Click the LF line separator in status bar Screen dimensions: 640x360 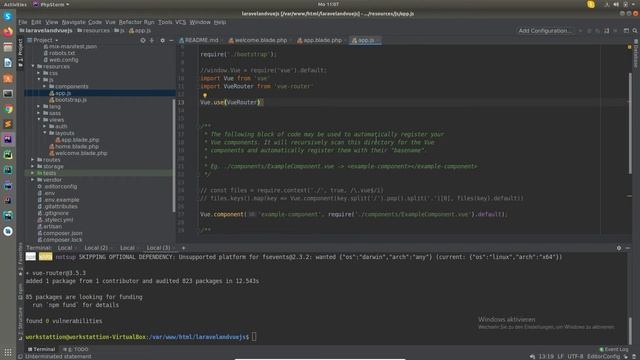tap(560, 356)
